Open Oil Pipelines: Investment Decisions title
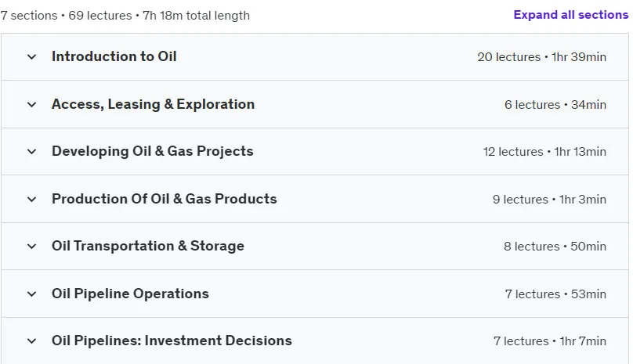This screenshot has width=633, height=364. tap(172, 341)
